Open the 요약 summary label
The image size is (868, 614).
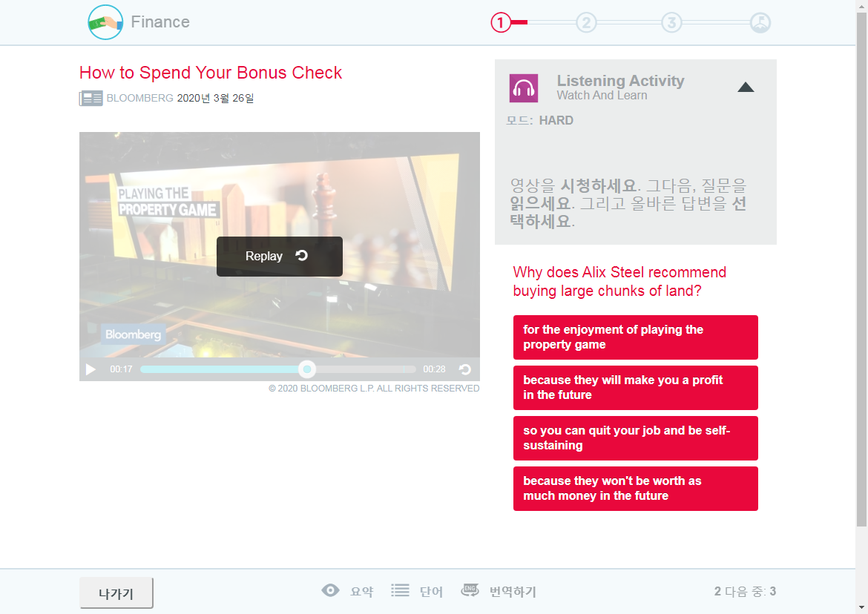362,592
